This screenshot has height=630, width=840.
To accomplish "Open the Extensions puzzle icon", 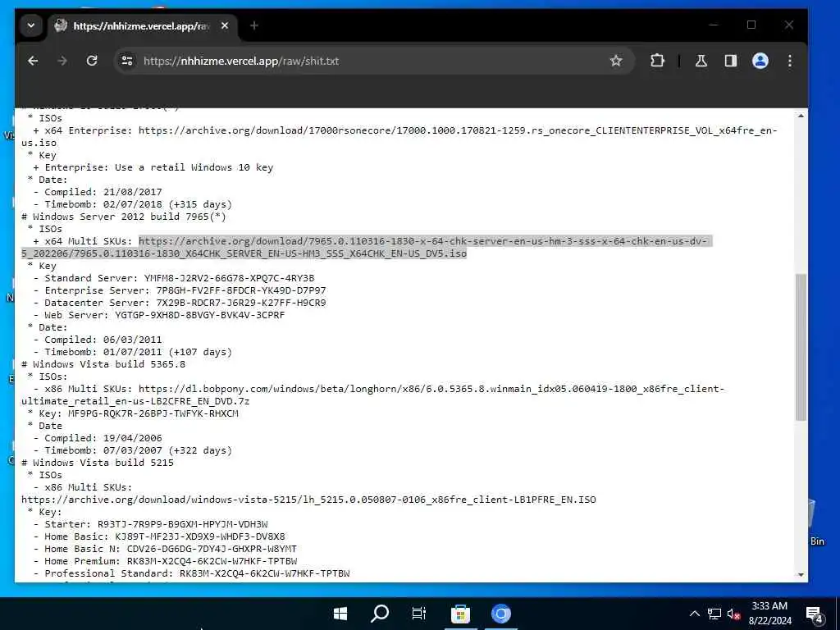I will pyautogui.click(x=657, y=61).
